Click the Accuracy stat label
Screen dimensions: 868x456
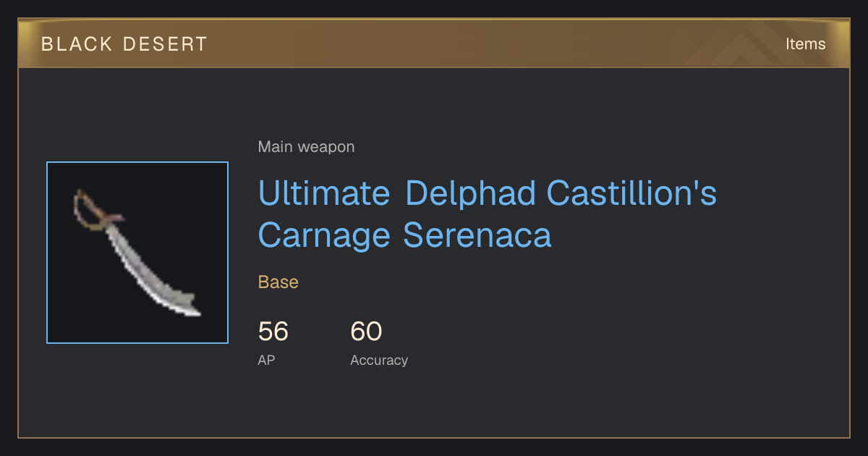pyautogui.click(x=379, y=360)
